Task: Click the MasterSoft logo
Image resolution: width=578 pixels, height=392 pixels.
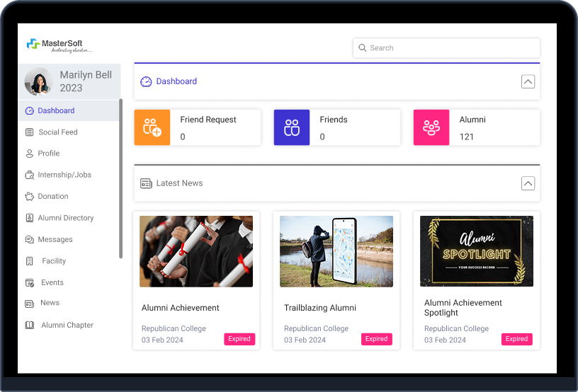Action: click(x=59, y=45)
